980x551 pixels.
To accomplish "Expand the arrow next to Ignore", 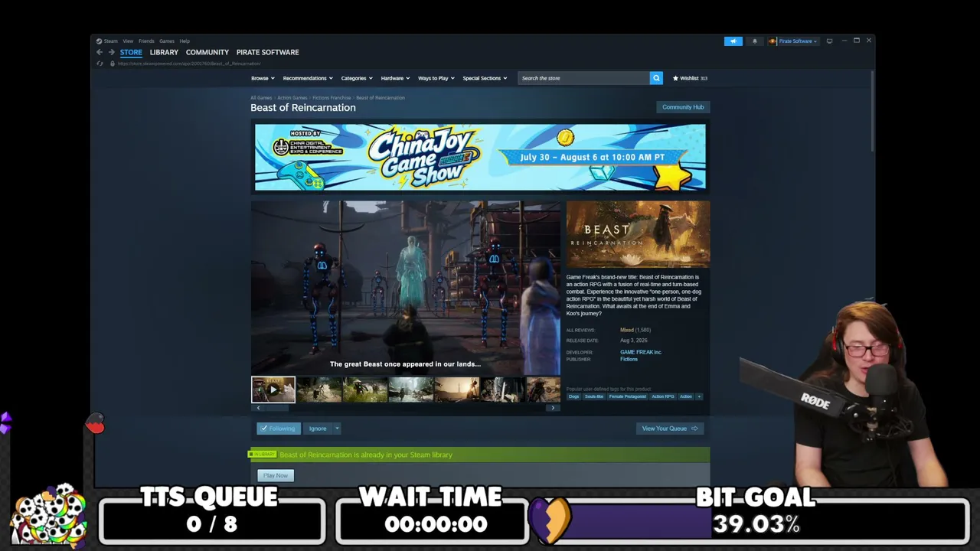I will click(x=336, y=429).
